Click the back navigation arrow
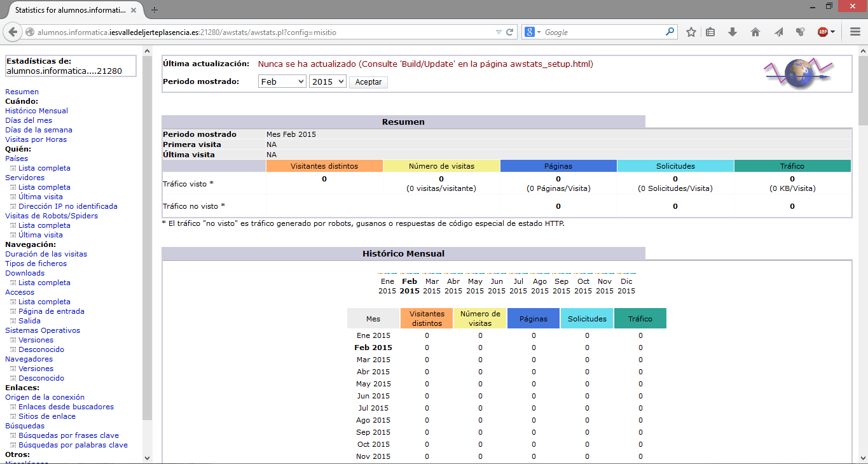The width and height of the screenshot is (868, 464). [x=13, y=32]
